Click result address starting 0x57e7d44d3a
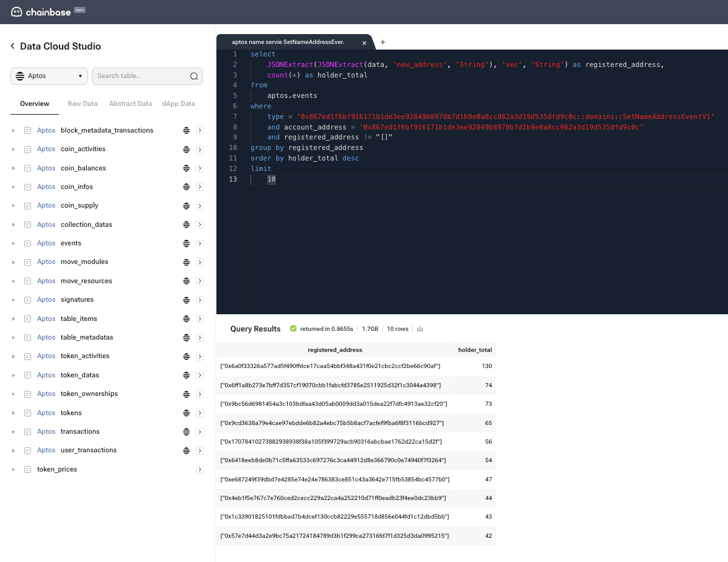 (335, 535)
